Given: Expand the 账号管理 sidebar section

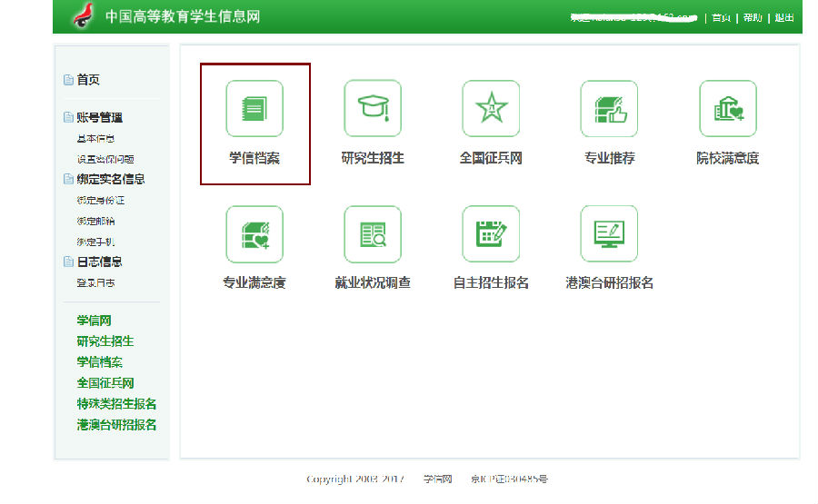Looking at the screenshot, I should point(99,117).
